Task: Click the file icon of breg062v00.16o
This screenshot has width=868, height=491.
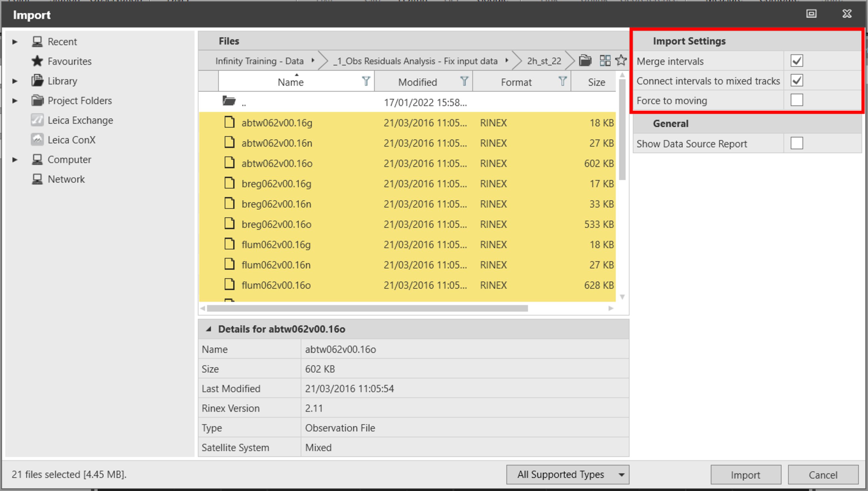Action: 229,223
